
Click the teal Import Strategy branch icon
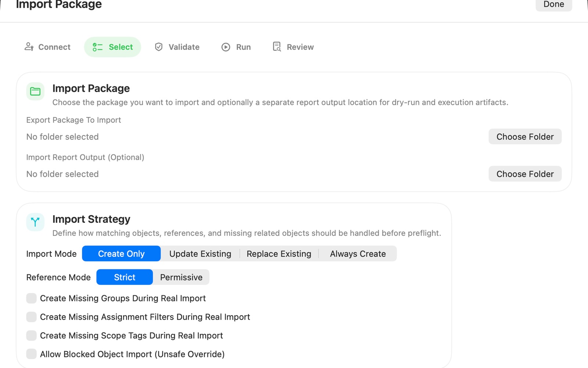click(35, 222)
